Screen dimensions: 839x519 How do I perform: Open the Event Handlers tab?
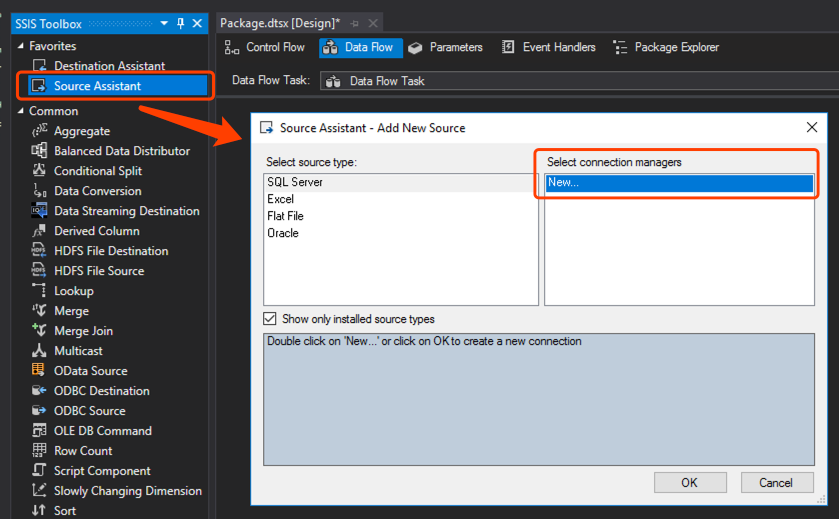tap(548, 47)
